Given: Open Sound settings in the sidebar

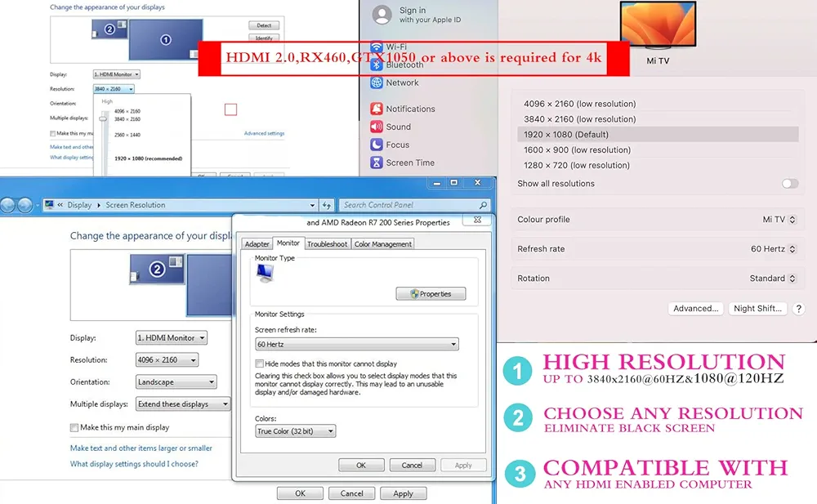Looking at the screenshot, I should click(x=398, y=127).
